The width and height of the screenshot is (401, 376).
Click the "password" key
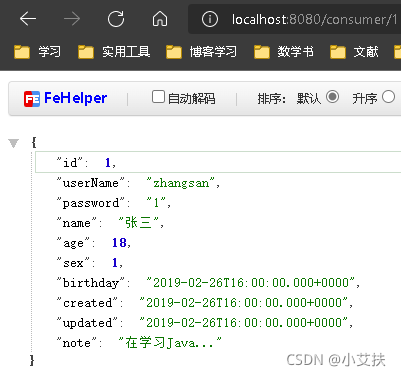[x=91, y=203]
